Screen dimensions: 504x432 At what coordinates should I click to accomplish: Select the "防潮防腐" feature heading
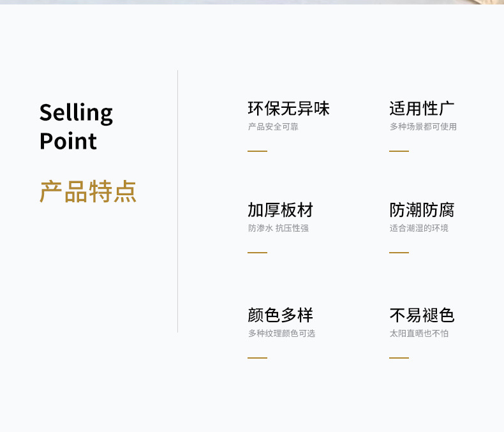pos(422,210)
